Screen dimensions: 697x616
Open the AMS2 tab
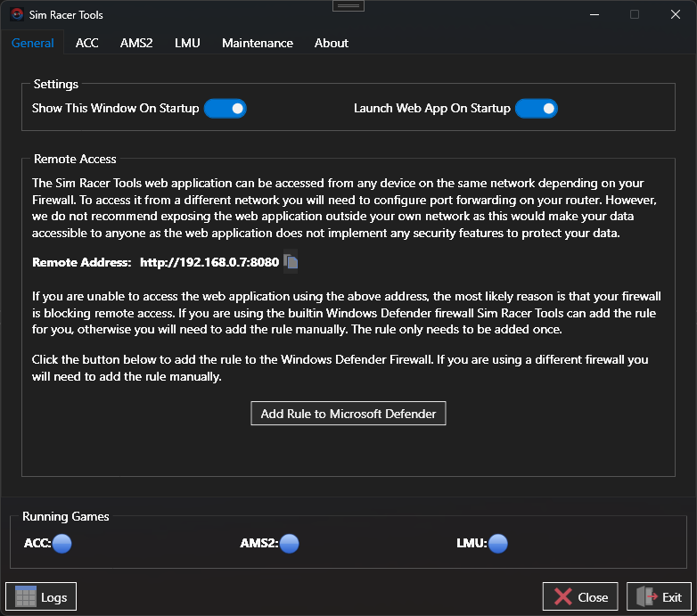[x=136, y=43]
